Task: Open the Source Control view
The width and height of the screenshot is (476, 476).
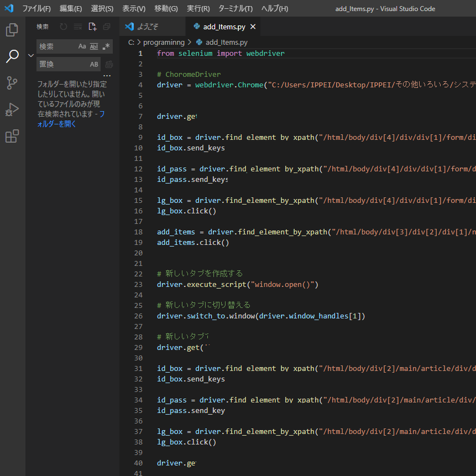Action: tap(12, 83)
